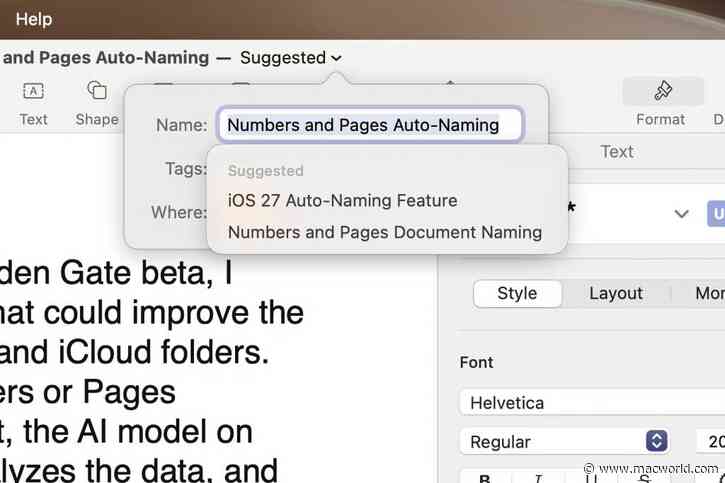
Task: Open the Regular typeface dropdown
Action: pyautogui.click(x=564, y=441)
